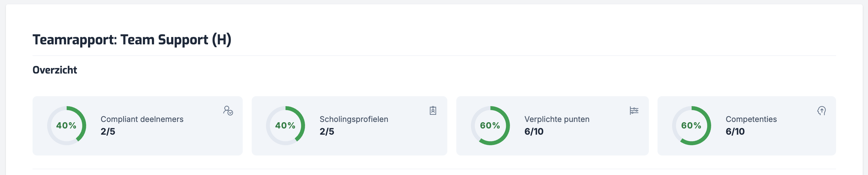The width and height of the screenshot is (868, 175).
Task: Click the Overzicht section heading
Action: [55, 70]
